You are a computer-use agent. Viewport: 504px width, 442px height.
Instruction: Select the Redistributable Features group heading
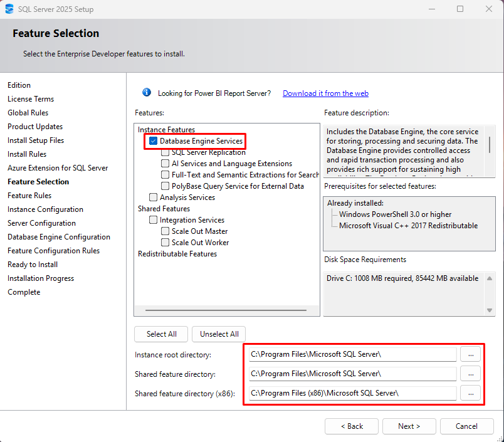point(177,254)
